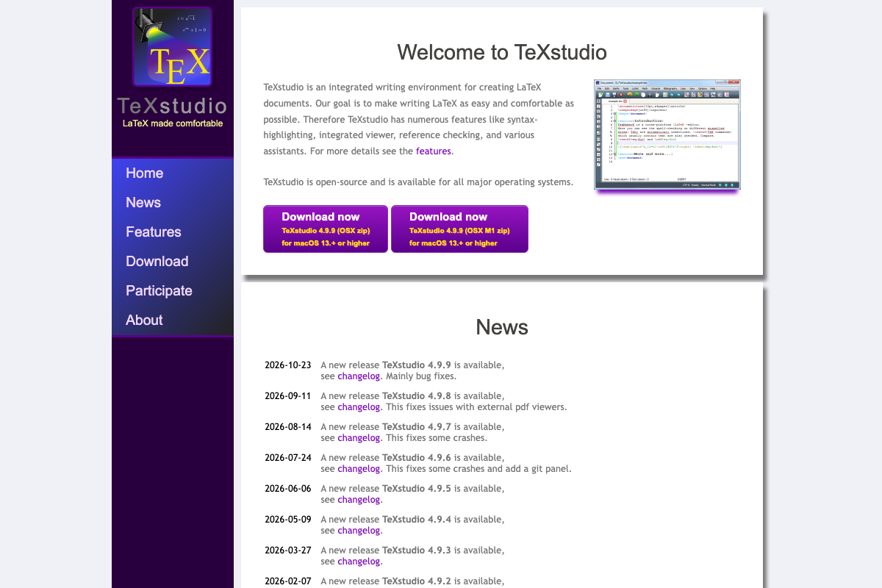882x588 pixels.
Task: Click the date 2026-05-09
Action: tap(288, 520)
